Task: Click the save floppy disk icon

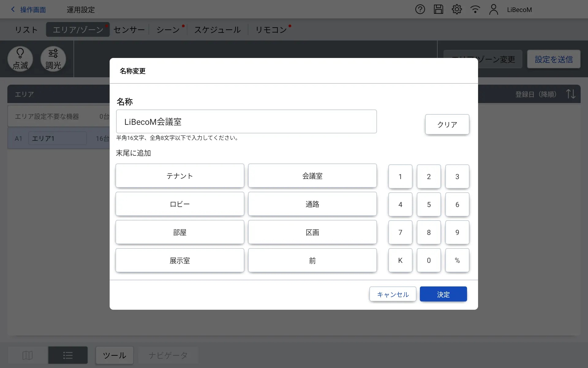Action: (x=438, y=10)
